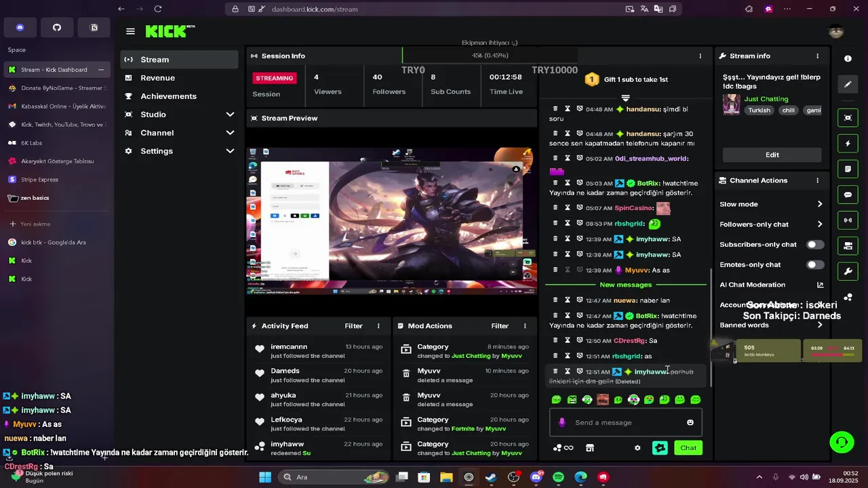The width and height of the screenshot is (868, 488).
Task: Toggle wrench widget in right rail
Action: (848, 272)
